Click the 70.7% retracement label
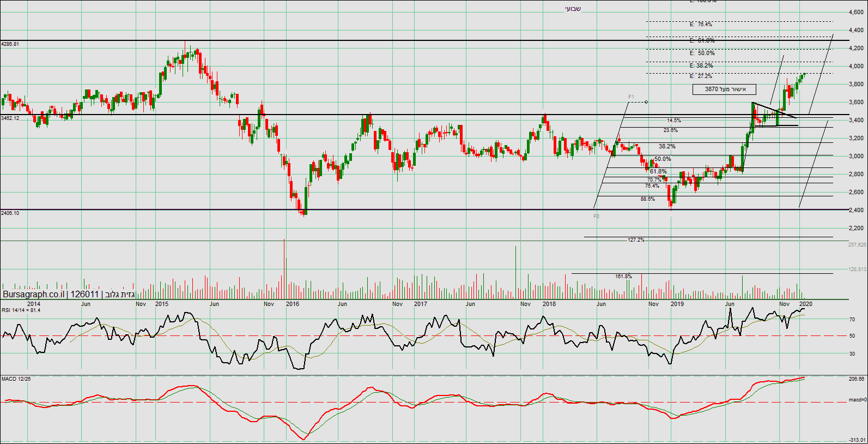Viewport: 868px width, 444px height. click(654, 180)
